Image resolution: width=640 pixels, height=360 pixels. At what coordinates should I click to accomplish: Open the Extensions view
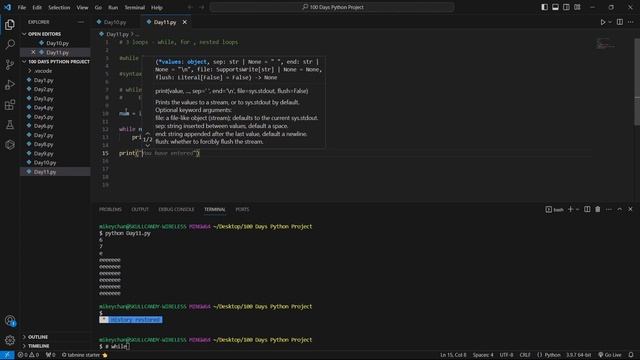(x=10, y=105)
